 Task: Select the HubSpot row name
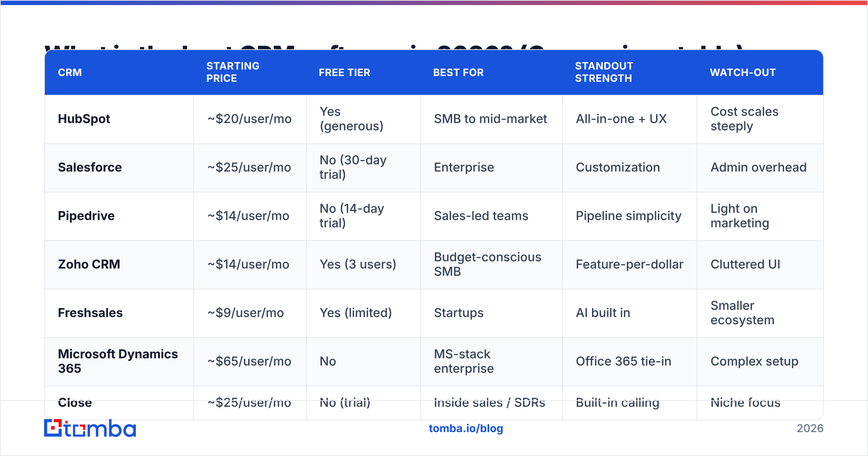(84, 119)
